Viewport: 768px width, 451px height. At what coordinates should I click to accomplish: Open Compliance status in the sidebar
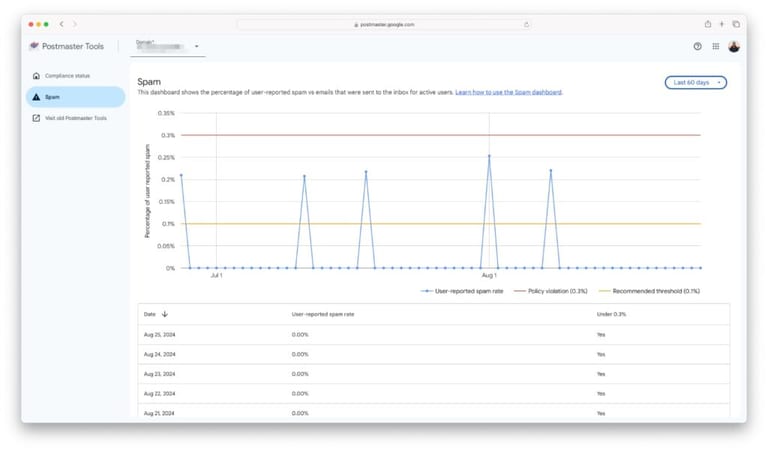click(75, 76)
